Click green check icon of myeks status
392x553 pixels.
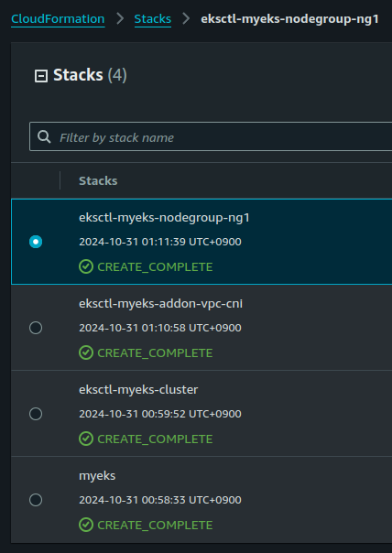(86, 525)
